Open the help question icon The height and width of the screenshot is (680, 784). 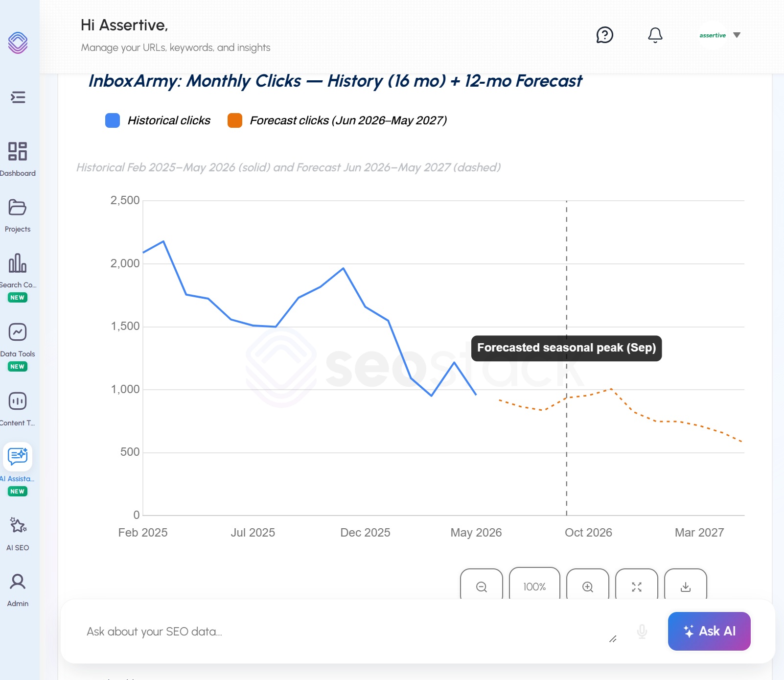pyautogui.click(x=605, y=35)
